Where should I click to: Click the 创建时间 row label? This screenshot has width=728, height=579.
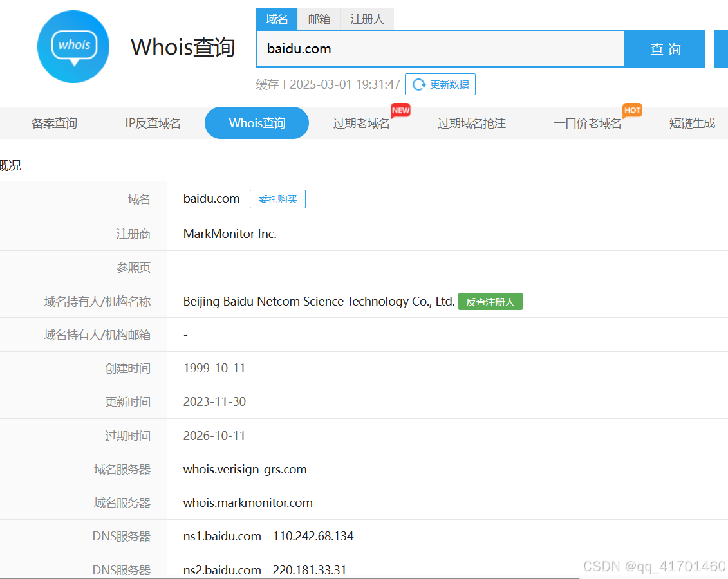pos(127,369)
